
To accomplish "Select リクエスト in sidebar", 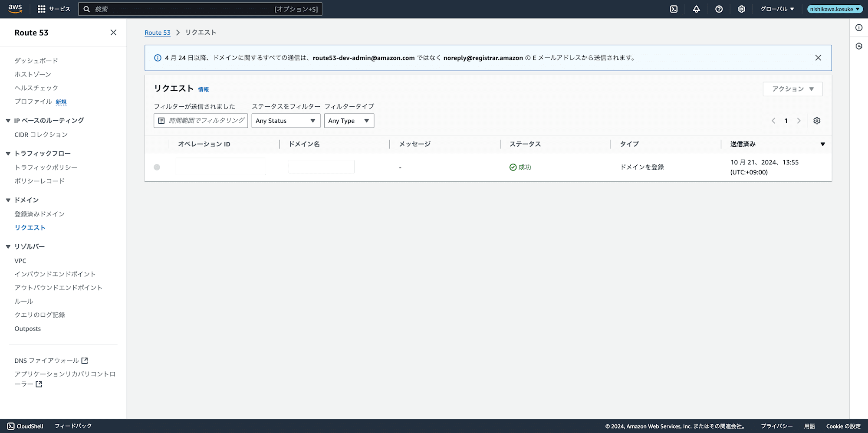I will 30,227.
